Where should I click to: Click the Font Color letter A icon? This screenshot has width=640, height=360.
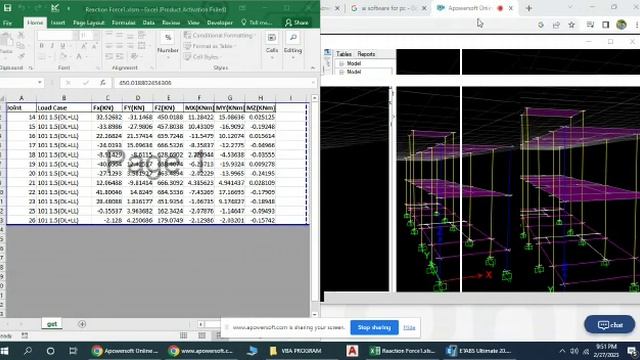[x=79, y=56]
